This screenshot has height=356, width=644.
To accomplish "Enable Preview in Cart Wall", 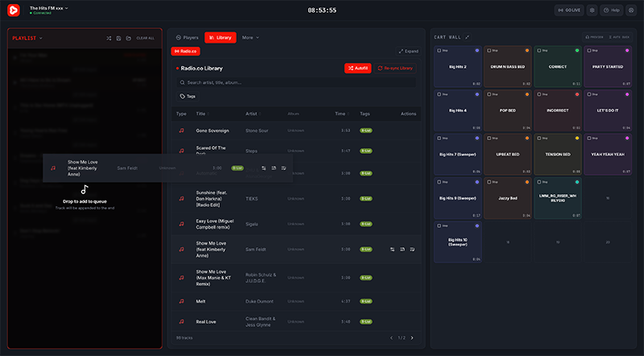I will click(594, 37).
